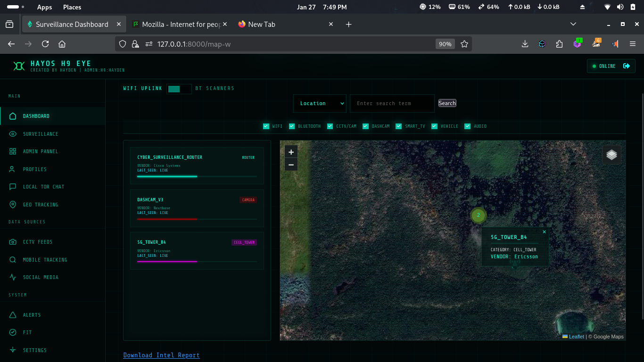Click the Search button
This screenshot has width=644, height=362.
(447, 103)
